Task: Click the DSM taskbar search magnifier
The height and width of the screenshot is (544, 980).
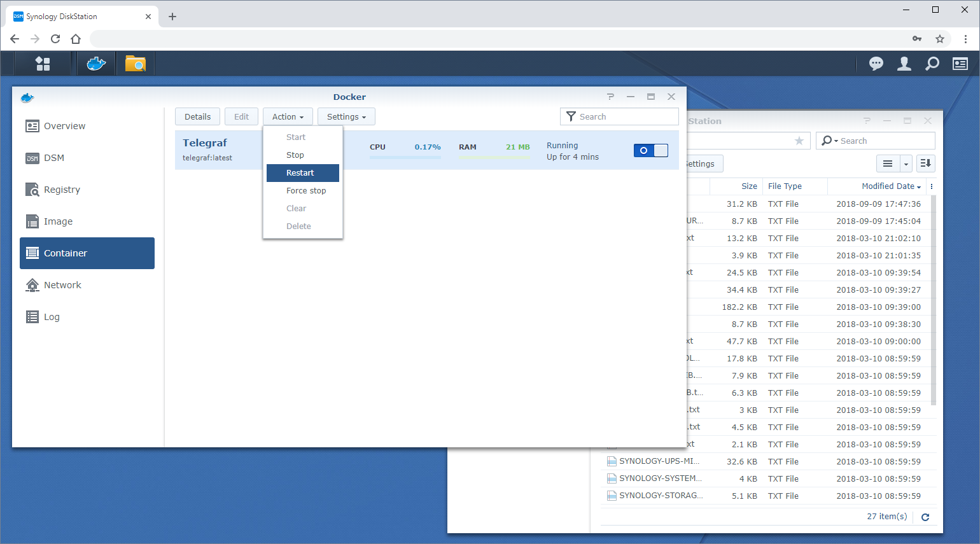Action: (932, 64)
